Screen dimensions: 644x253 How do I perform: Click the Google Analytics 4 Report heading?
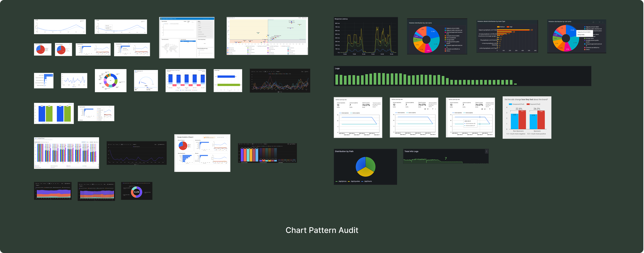185,137
